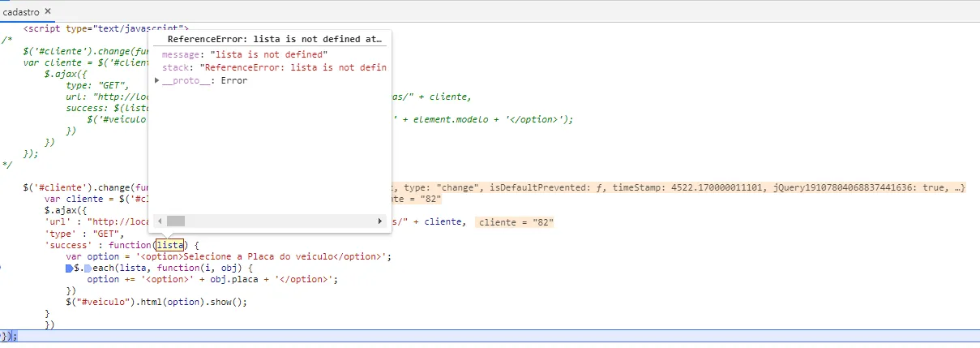Expand the __proto__: Error entry
980x348 pixels.
click(x=157, y=81)
